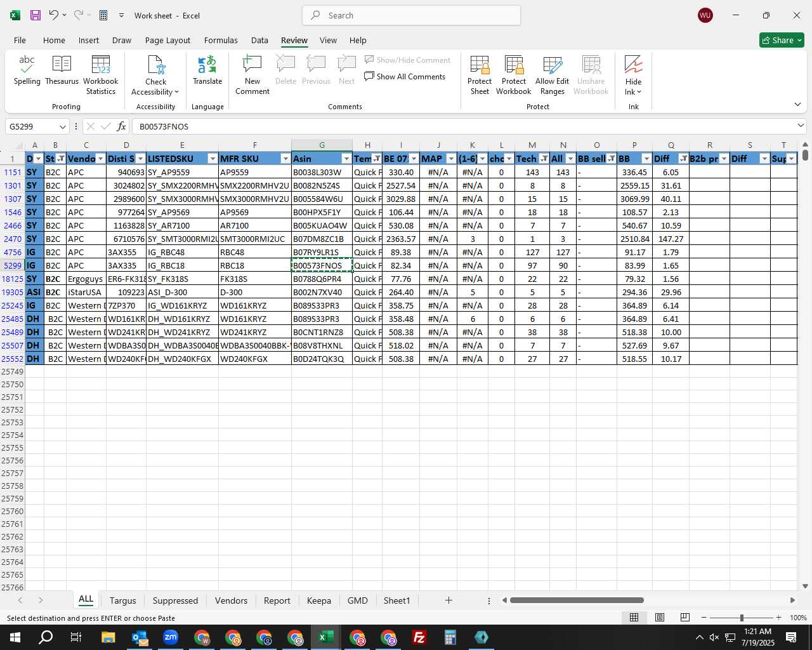Switch to Page Layout ribbon tab
Viewport: 812px width, 650px height.
pos(167,40)
